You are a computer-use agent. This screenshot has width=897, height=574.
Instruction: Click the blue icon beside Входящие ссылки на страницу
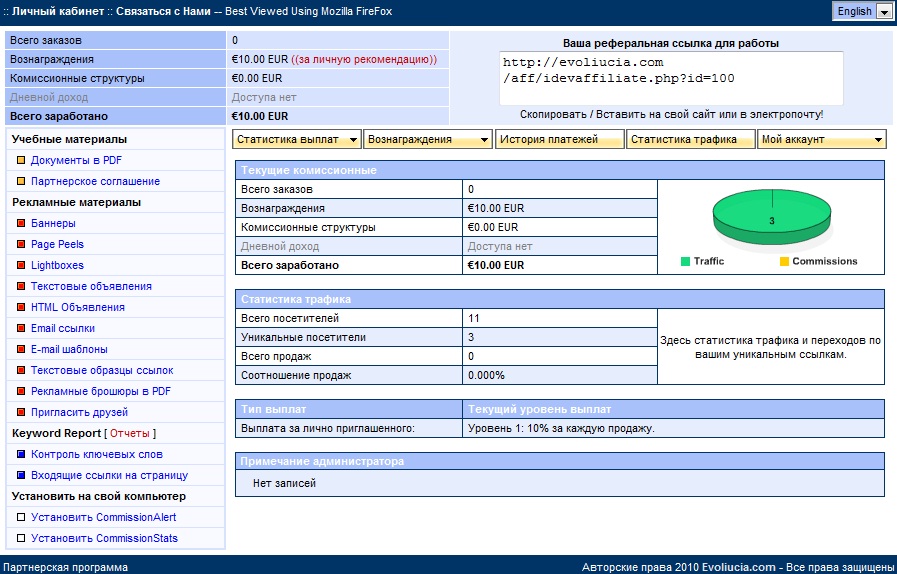coord(21,475)
